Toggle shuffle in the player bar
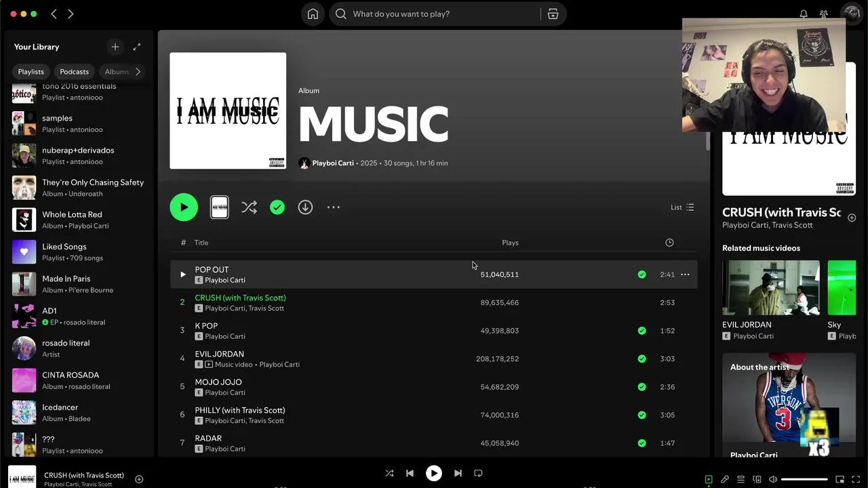The image size is (868, 488). 389,473
